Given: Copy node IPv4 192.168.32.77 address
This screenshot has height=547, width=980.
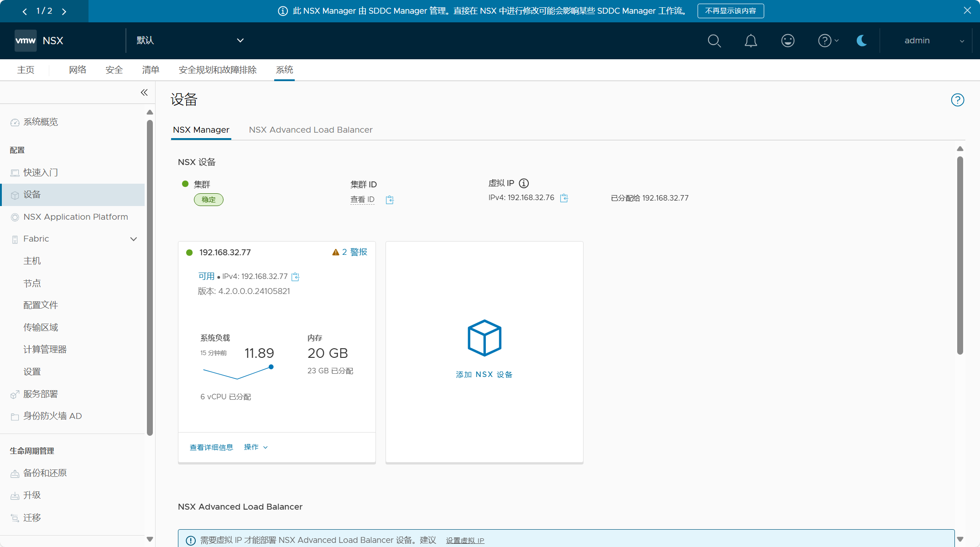Looking at the screenshot, I should click(295, 277).
